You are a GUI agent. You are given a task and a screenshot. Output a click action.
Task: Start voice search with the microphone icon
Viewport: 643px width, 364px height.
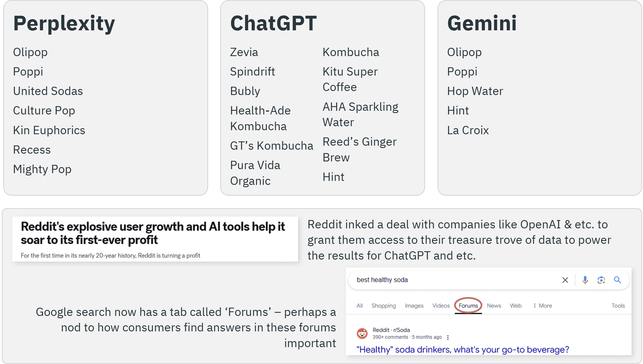(x=585, y=280)
